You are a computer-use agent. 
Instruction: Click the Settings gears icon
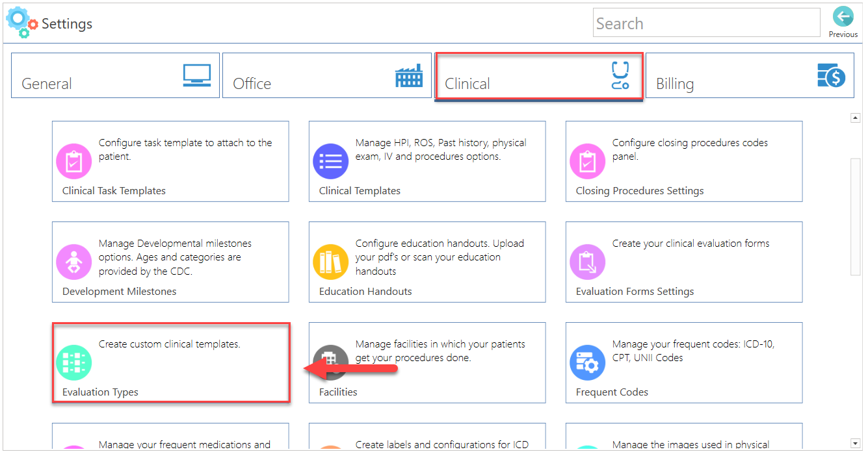pyautogui.click(x=22, y=22)
